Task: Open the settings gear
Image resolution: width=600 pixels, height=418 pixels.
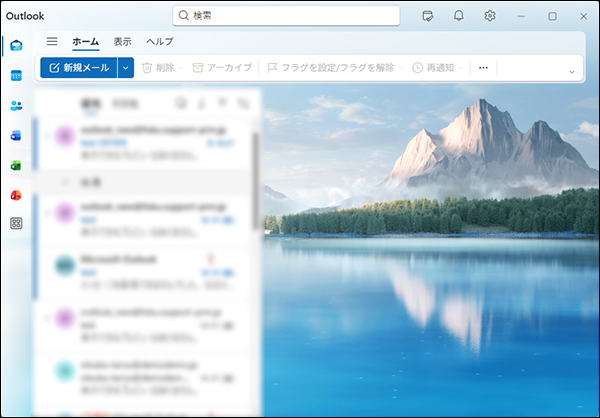Action: 490,16
